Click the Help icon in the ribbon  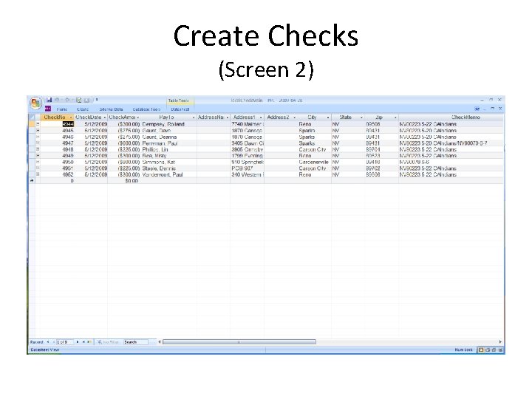tap(477, 109)
